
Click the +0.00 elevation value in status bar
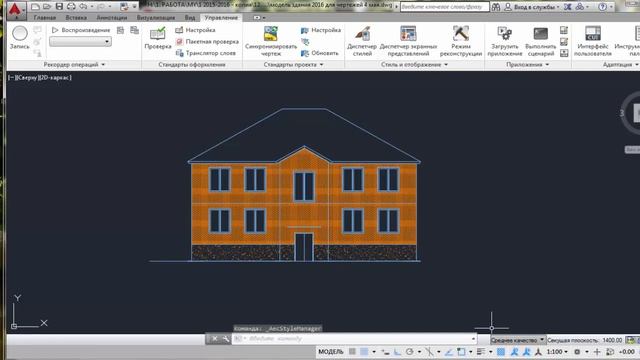[x=627, y=351]
